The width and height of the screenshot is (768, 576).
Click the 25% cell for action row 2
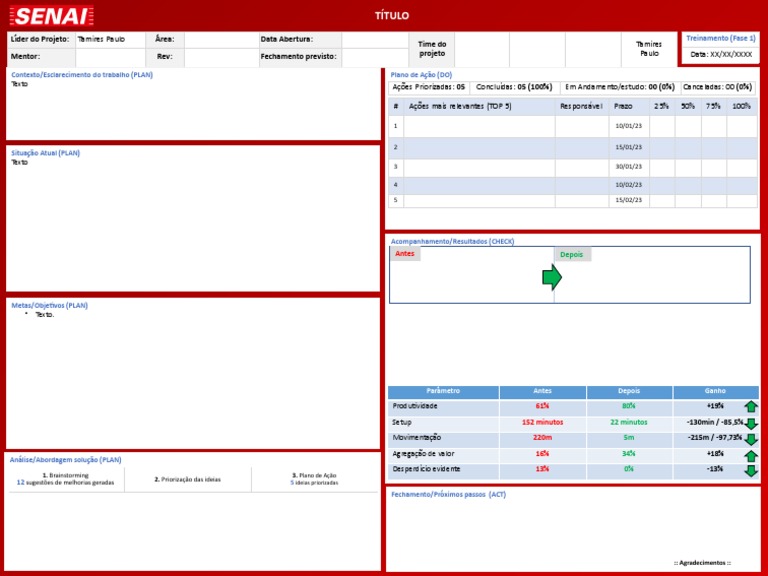[x=662, y=147]
